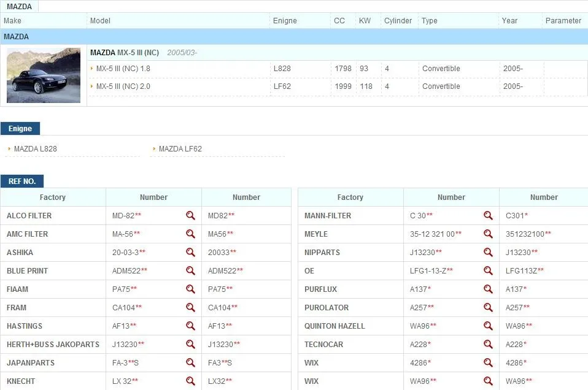This screenshot has height=390, width=588.
Task: Click the number C301* for MANN-FILTER
Action: pyautogui.click(x=517, y=215)
